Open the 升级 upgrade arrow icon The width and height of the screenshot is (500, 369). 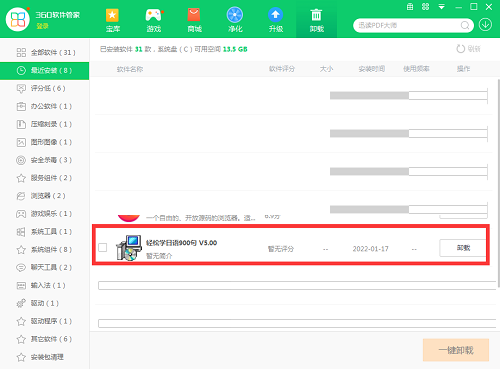tap(275, 15)
